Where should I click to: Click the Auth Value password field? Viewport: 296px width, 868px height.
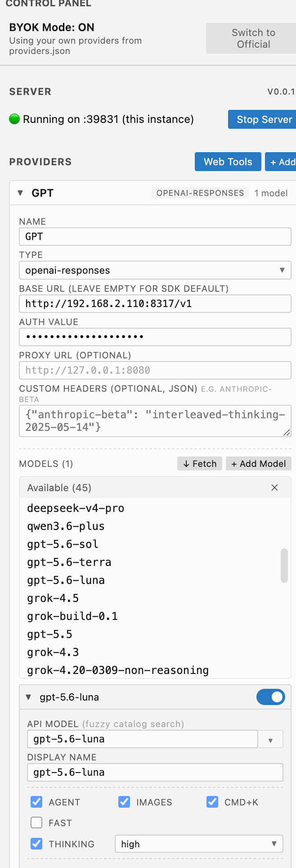(x=155, y=337)
